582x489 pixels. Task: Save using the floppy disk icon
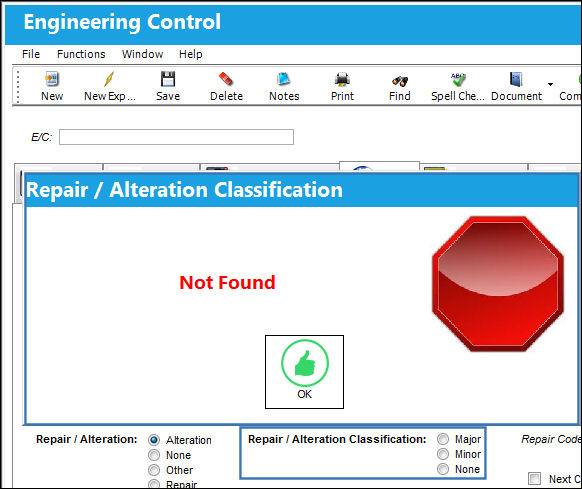coord(168,79)
